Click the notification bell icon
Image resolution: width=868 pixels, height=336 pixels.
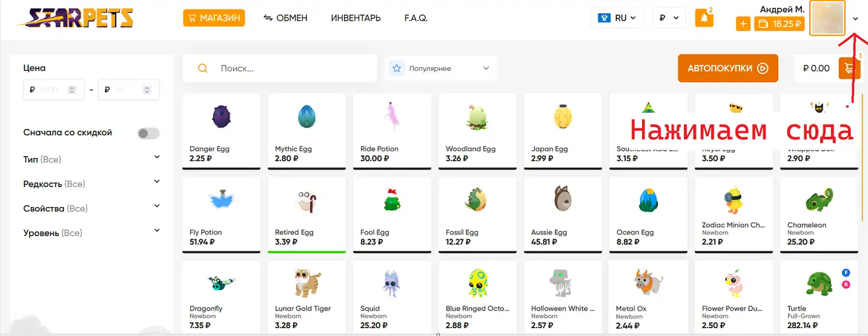click(x=704, y=18)
